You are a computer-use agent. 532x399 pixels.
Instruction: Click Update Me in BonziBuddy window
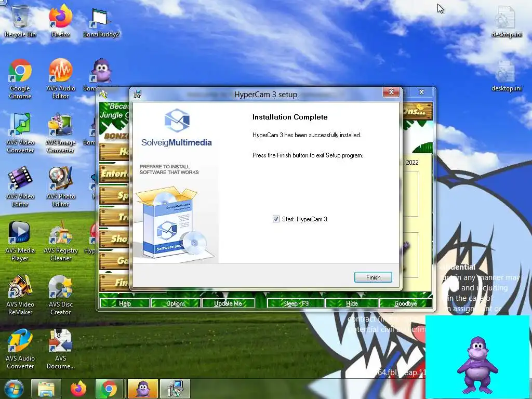(x=228, y=303)
